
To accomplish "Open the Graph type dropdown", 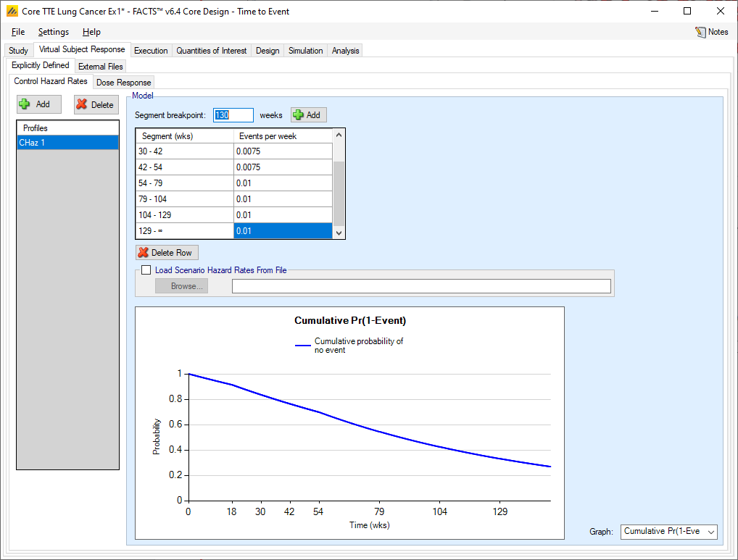I will tap(668, 532).
